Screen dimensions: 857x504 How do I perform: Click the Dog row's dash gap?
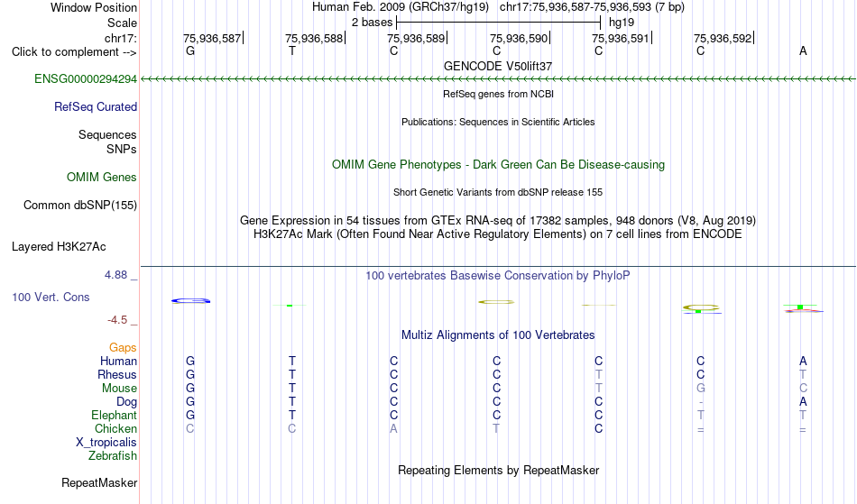(x=701, y=403)
